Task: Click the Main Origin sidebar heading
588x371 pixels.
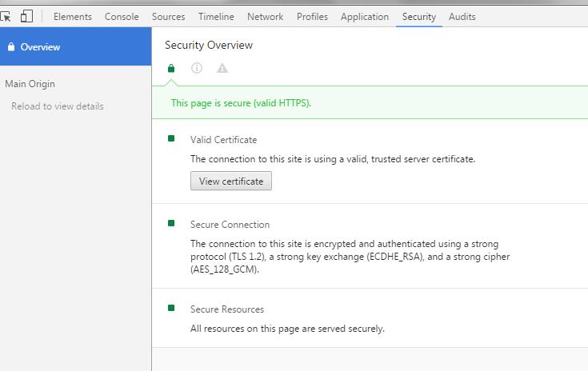Action: tap(30, 84)
